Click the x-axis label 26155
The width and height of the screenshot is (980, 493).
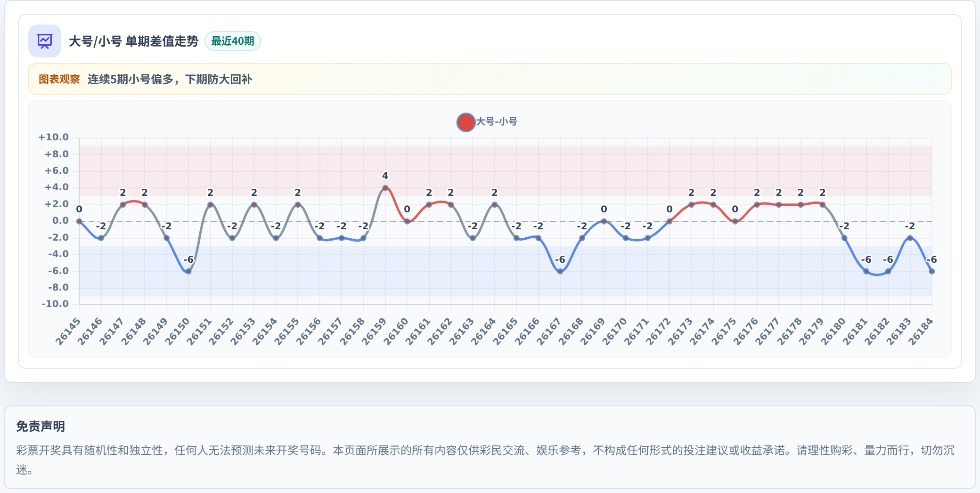click(x=287, y=331)
